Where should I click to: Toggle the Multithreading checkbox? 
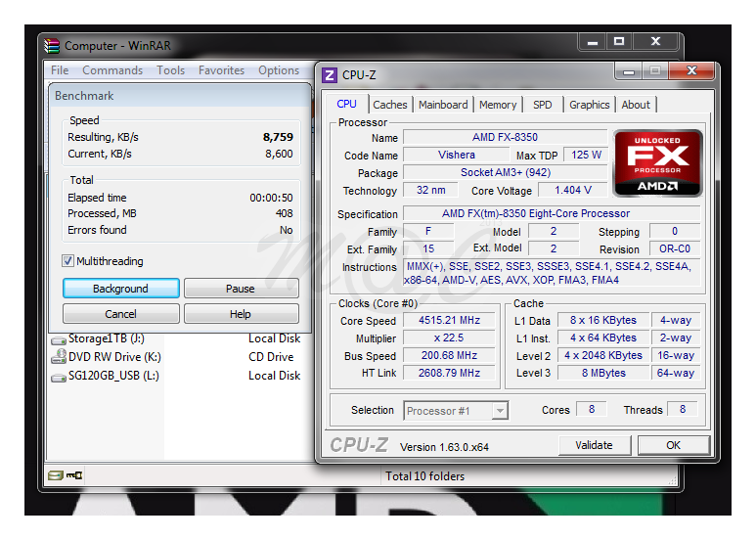[x=68, y=261]
